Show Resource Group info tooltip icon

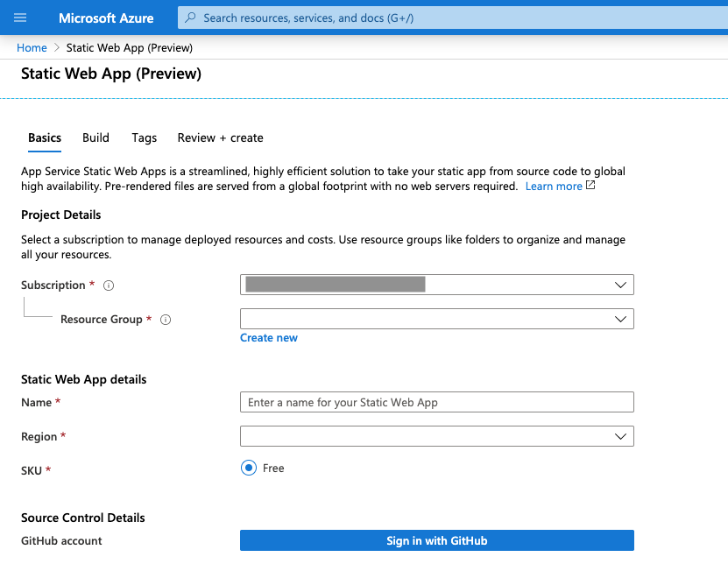tap(166, 320)
